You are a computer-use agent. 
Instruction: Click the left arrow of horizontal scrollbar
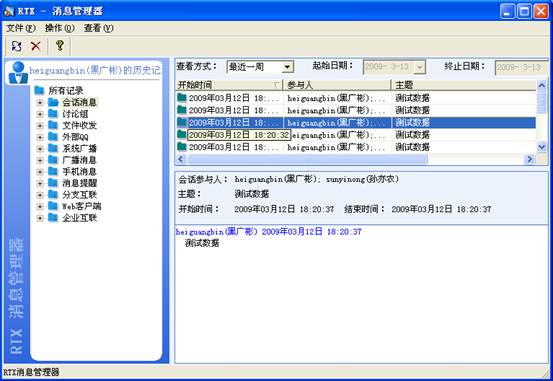tap(181, 159)
